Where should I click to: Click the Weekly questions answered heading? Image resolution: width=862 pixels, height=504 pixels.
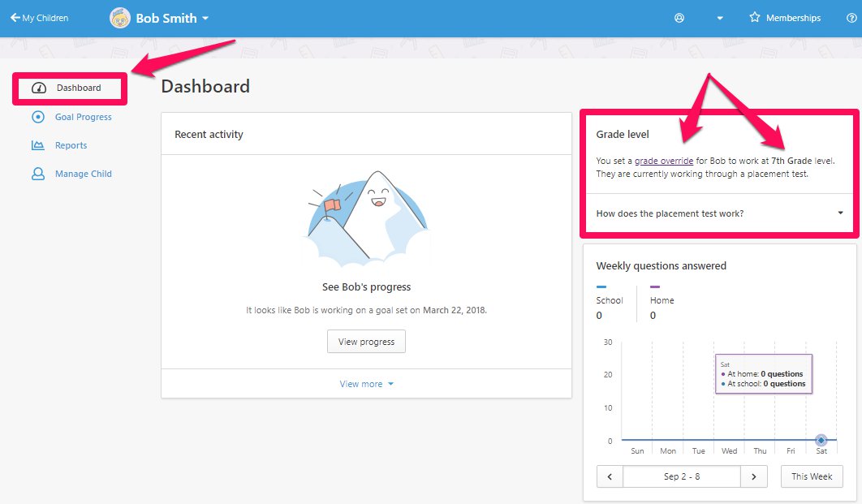click(x=661, y=266)
